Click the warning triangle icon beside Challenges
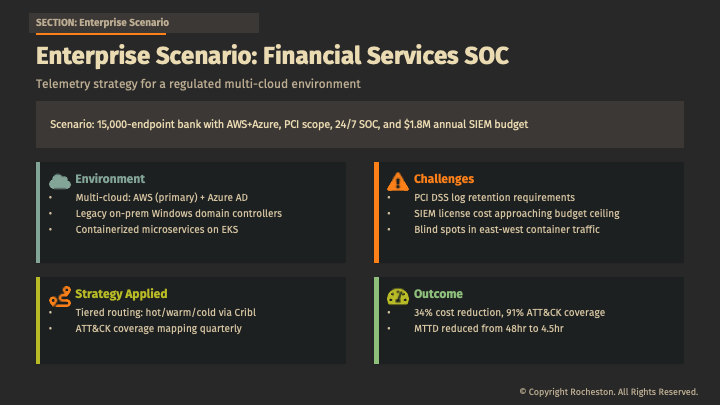720x405 pixels. click(397, 181)
